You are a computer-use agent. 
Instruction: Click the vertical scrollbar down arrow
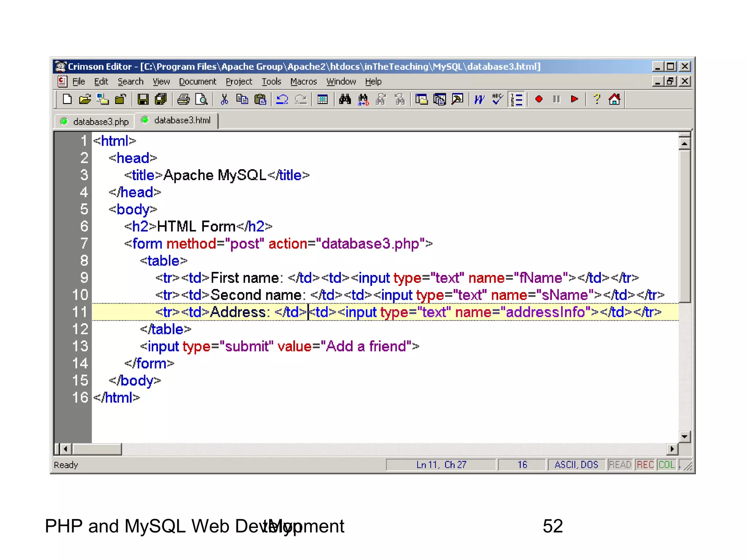[x=685, y=436]
